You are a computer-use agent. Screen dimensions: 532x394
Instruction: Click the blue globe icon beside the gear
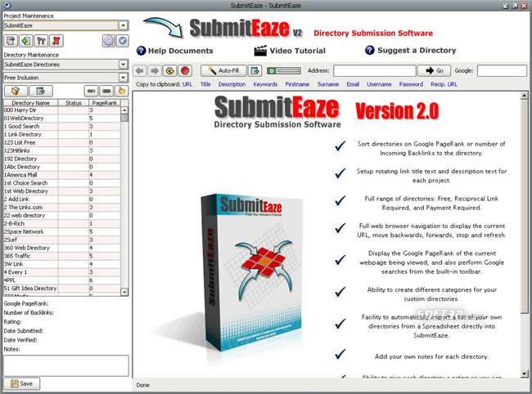123,41
